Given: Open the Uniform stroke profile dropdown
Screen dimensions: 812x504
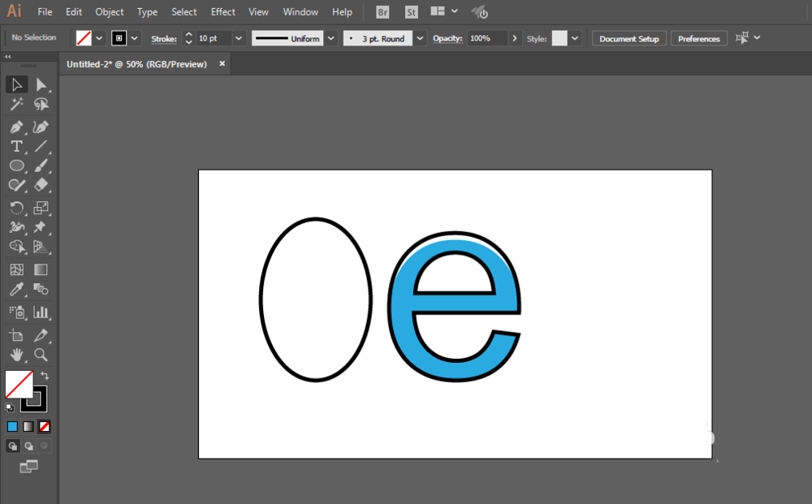Looking at the screenshot, I should [x=331, y=38].
